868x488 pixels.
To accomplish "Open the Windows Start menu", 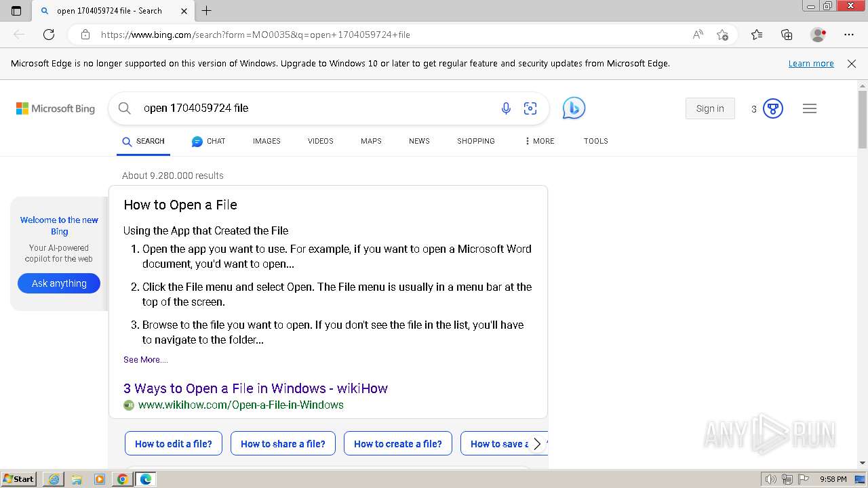I will 19,479.
